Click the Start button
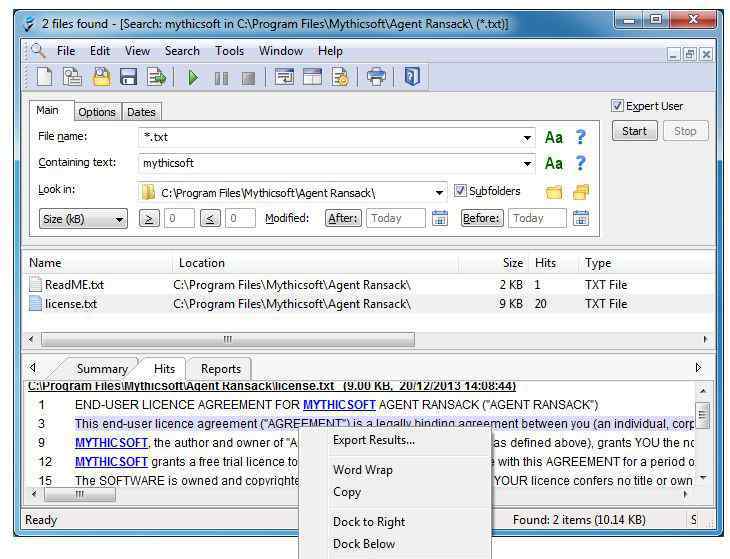 point(635,131)
